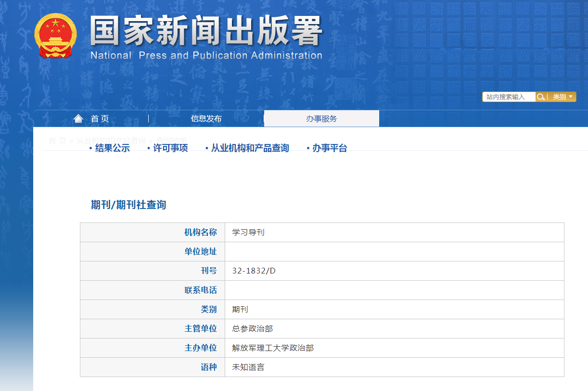The width and height of the screenshot is (588, 391).
Task: Select the 总参政治部 value
Action: click(x=252, y=329)
